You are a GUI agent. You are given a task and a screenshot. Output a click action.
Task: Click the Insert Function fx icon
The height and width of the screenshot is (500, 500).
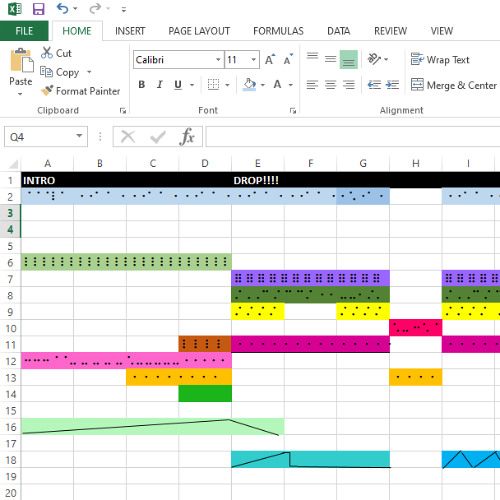point(187,137)
